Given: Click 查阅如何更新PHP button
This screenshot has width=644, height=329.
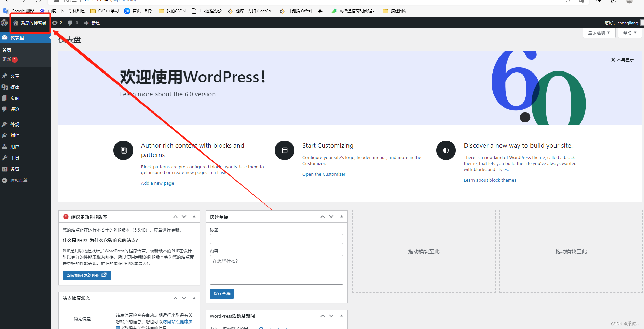Looking at the screenshot, I should [87, 275].
